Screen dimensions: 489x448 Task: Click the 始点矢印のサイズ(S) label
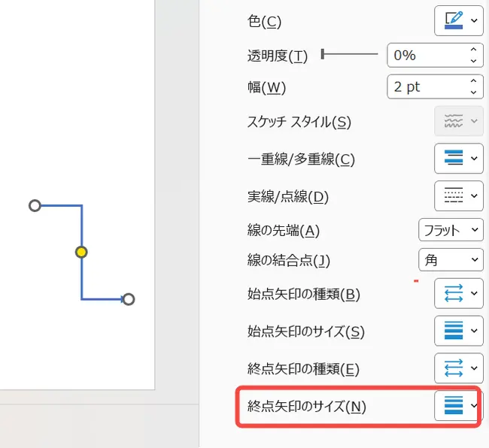(x=306, y=331)
